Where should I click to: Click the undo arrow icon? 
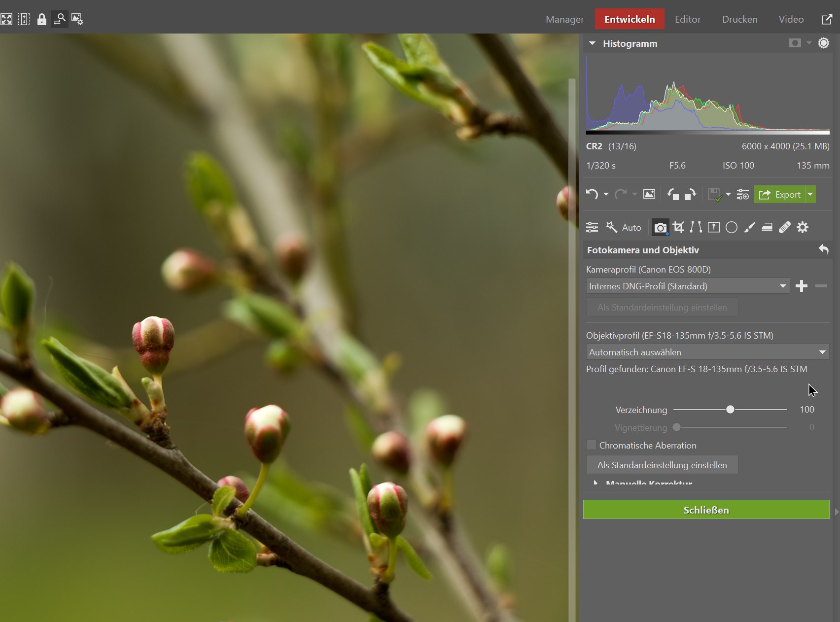click(592, 195)
